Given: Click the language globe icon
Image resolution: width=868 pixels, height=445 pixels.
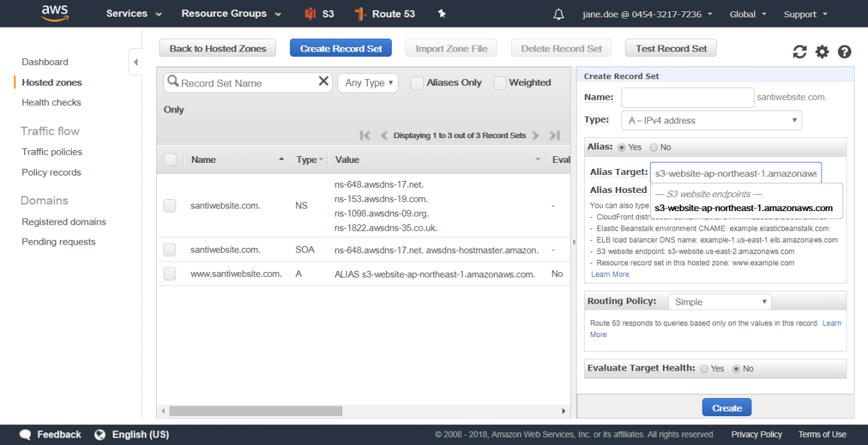Looking at the screenshot, I should [100, 434].
